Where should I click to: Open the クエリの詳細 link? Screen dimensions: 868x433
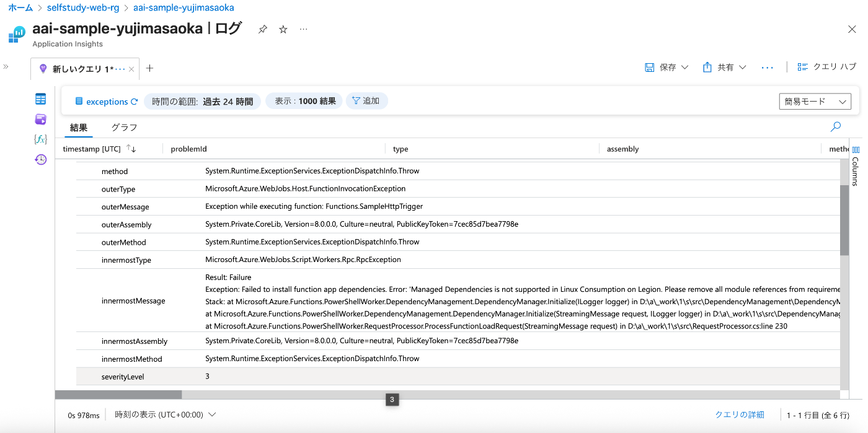coord(740,415)
